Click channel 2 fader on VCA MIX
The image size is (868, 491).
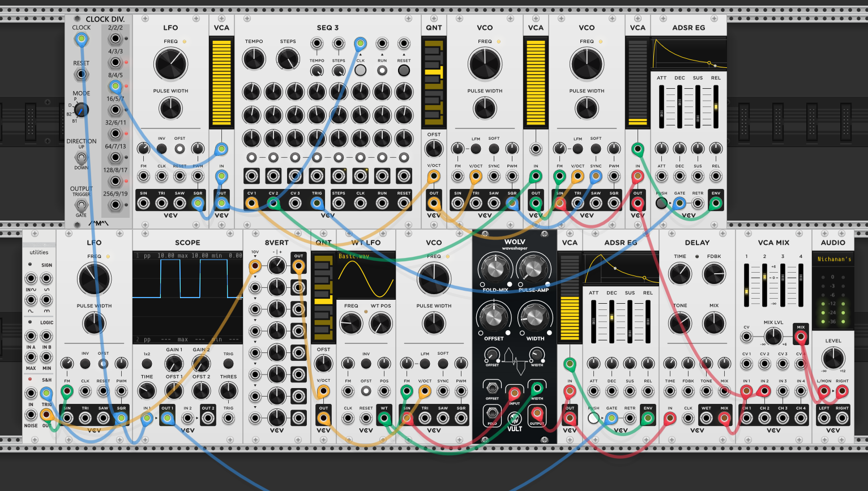tap(764, 286)
